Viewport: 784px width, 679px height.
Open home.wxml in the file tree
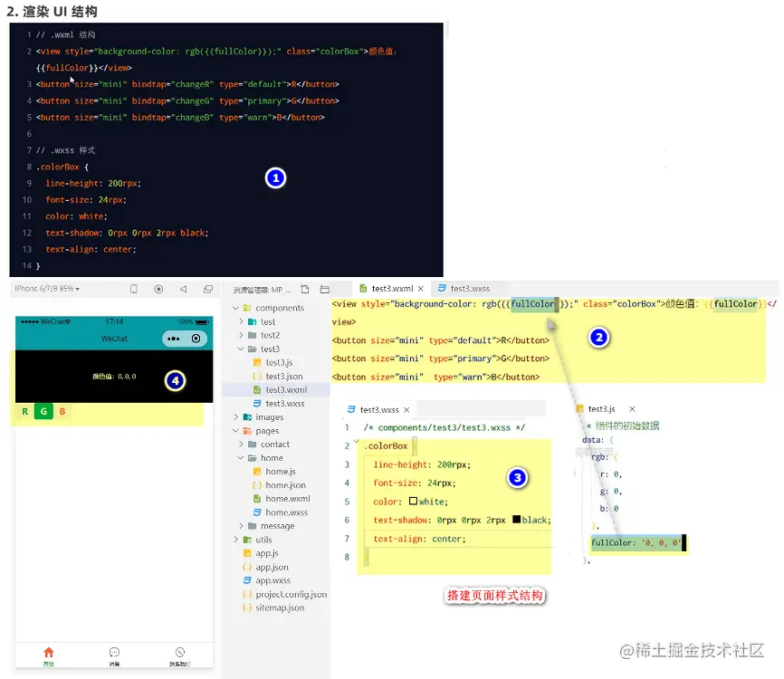coord(288,499)
